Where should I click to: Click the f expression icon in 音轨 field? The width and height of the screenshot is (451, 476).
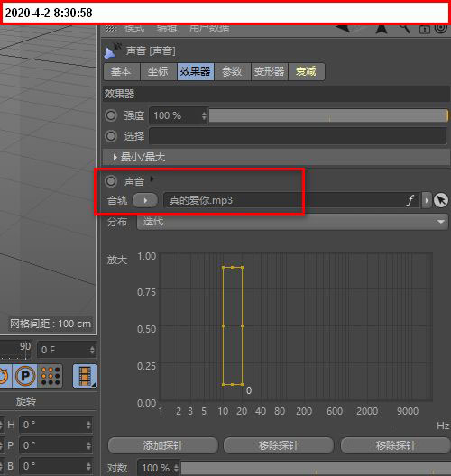pyautogui.click(x=410, y=200)
